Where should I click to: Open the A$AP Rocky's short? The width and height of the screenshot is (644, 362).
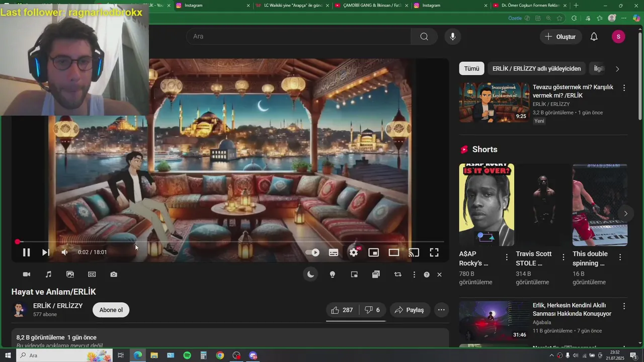(487, 205)
